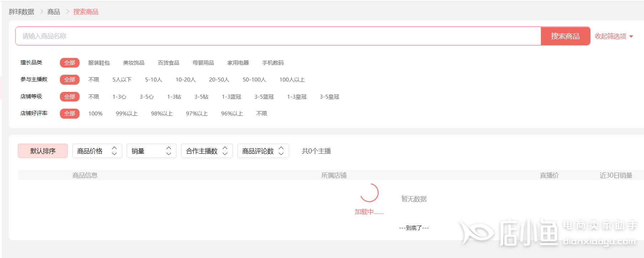This screenshot has width=644, height=258.
Task: Sort by 销量
Action: coord(152,151)
